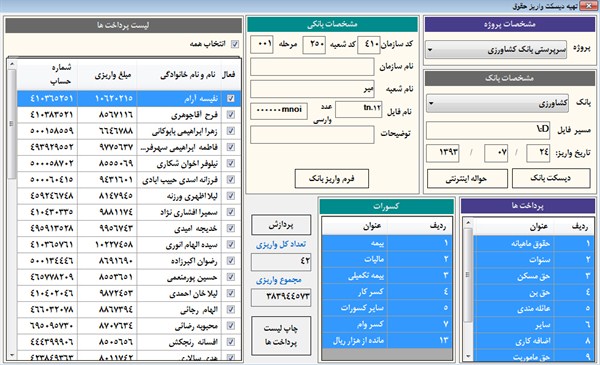600x365 pixels.
Task: Click the فرم واریز بانک button
Action: [331, 179]
